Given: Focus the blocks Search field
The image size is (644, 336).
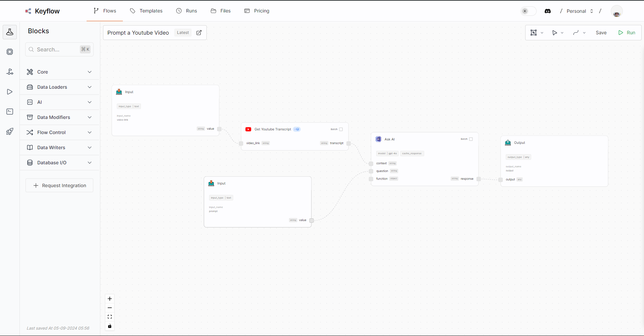Looking at the screenshot, I should click(x=59, y=49).
